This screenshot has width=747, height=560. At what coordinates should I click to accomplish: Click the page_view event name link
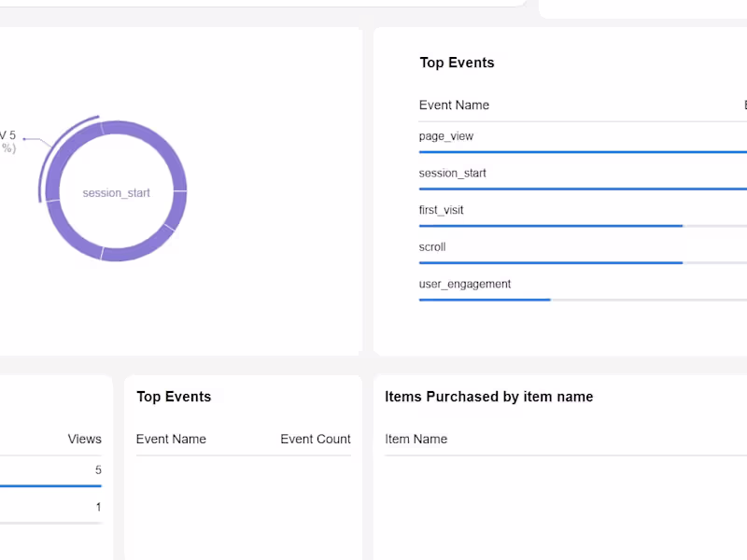(x=445, y=135)
